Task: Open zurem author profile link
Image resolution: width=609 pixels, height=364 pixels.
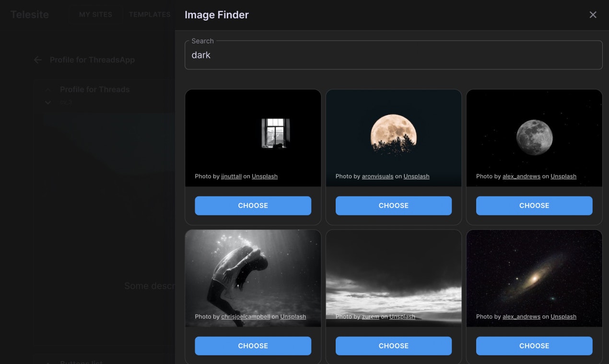Action: point(371,317)
